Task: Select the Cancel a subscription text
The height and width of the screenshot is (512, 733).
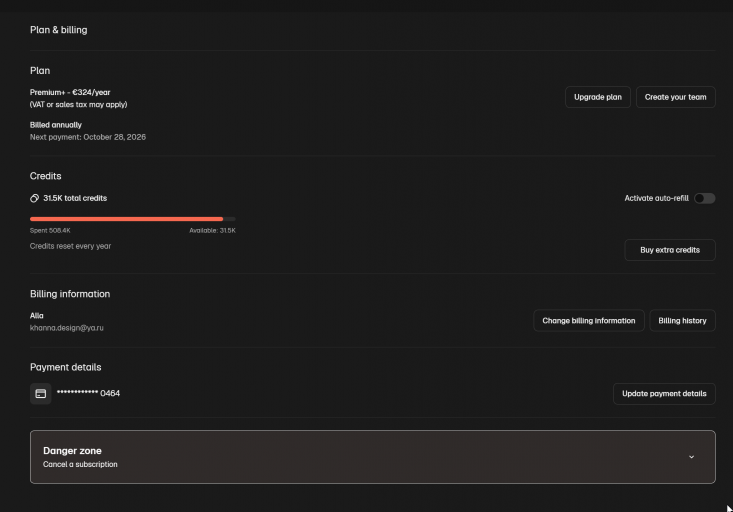Action: (80, 464)
